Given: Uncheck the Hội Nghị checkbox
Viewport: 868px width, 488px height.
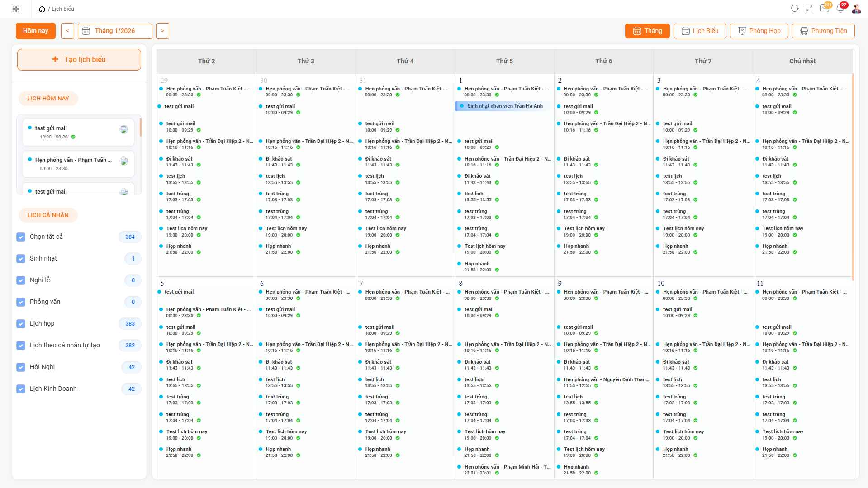Looking at the screenshot, I should [x=21, y=367].
